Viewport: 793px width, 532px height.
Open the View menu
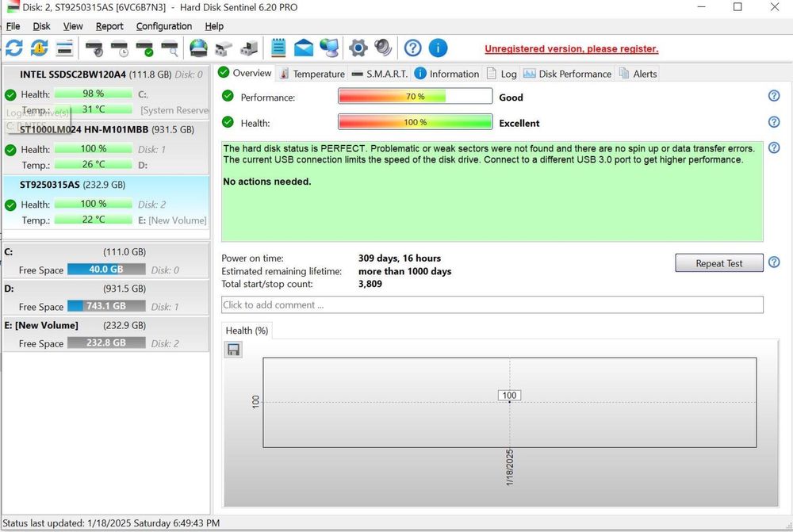coord(73,26)
